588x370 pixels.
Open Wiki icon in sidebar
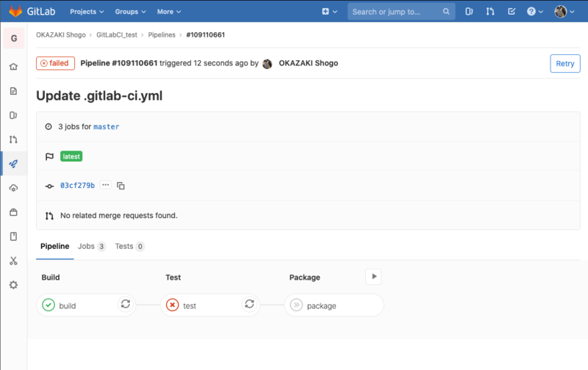pyautogui.click(x=13, y=236)
